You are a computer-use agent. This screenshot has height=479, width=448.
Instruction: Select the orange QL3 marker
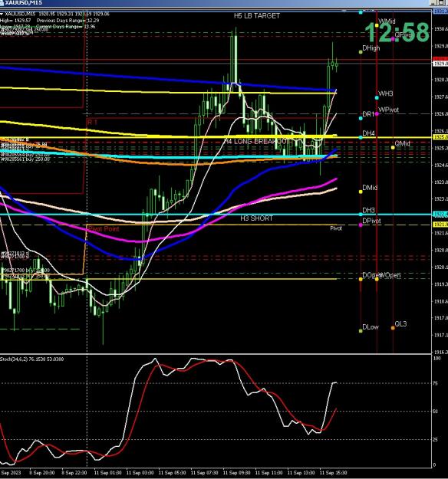pos(393,328)
